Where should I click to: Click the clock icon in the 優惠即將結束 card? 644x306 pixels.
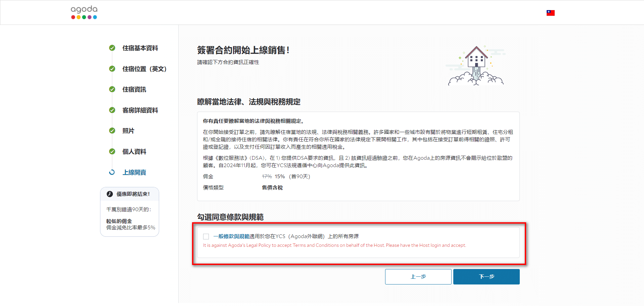pyautogui.click(x=109, y=194)
